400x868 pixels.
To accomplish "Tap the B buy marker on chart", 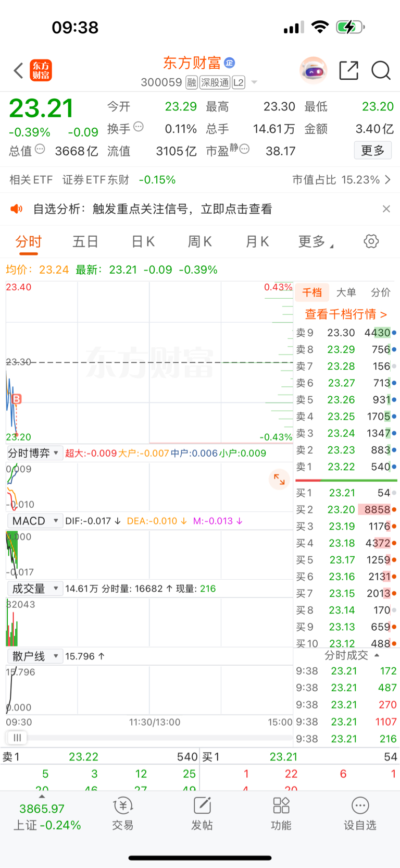I will click(17, 399).
